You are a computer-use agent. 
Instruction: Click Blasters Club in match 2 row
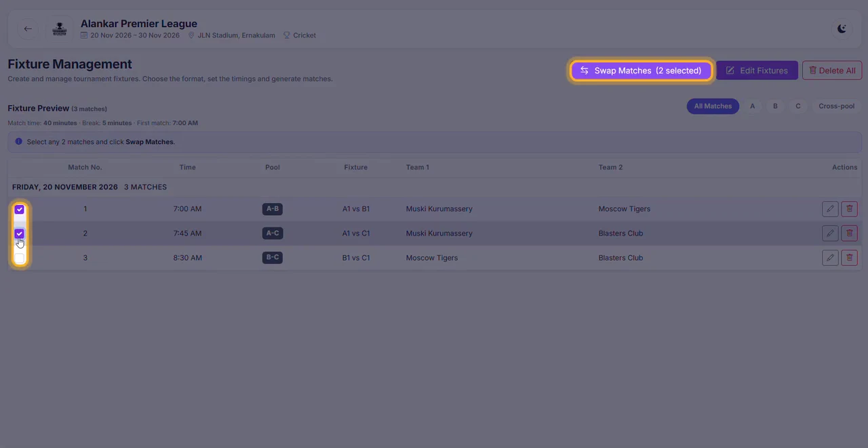tap(620, 234)
